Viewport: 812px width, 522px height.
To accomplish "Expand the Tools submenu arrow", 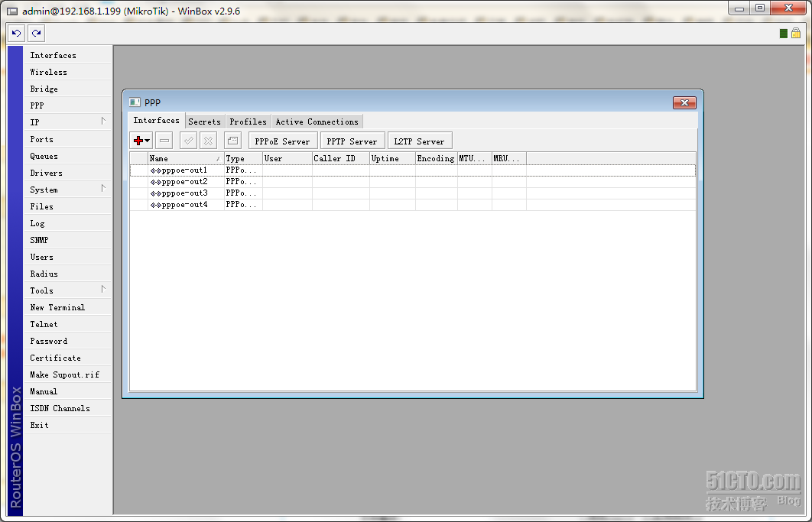I will 103,290.
